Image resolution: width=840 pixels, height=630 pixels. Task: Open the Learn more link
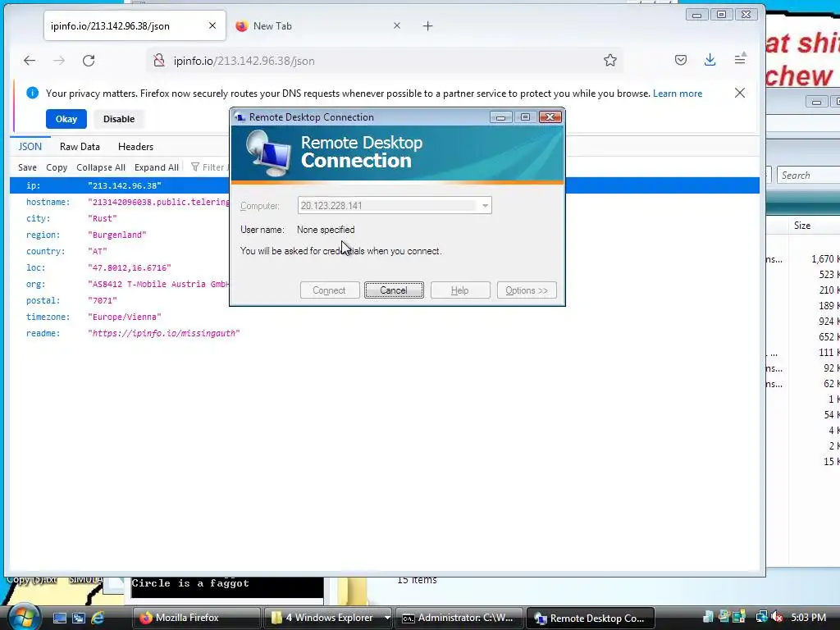[x=677, y=94]
